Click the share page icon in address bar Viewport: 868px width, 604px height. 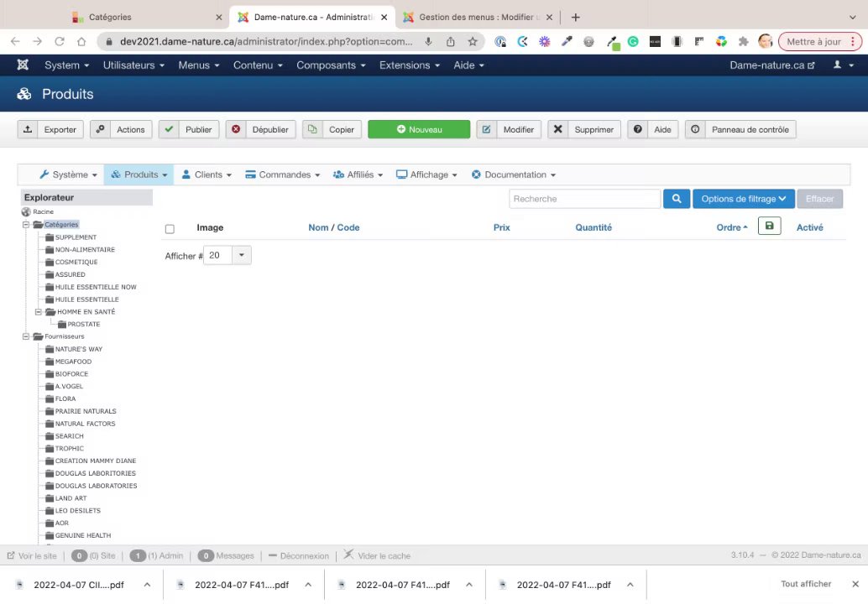[450, 41]
